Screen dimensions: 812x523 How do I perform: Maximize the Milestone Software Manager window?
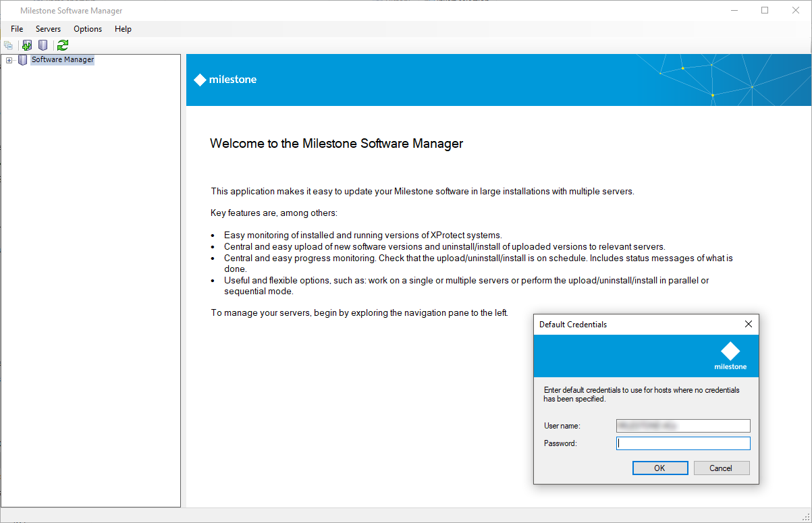click(765, 10)
